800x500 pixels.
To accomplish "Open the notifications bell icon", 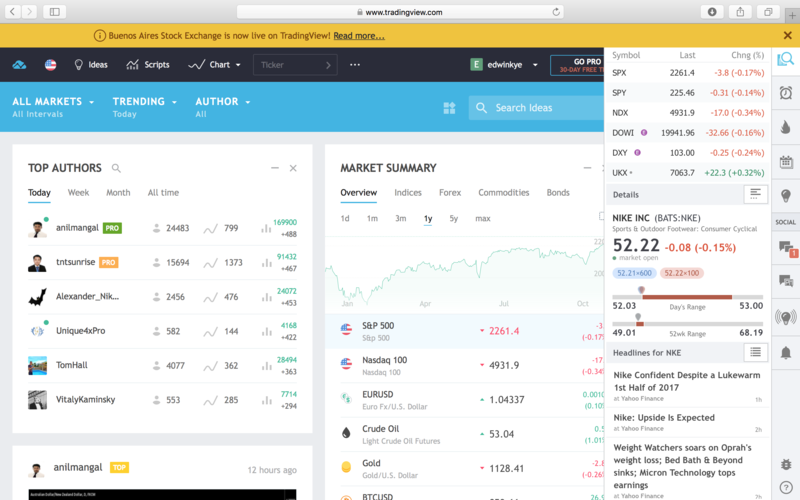I will pyautogui.click(x=786, y=352).
